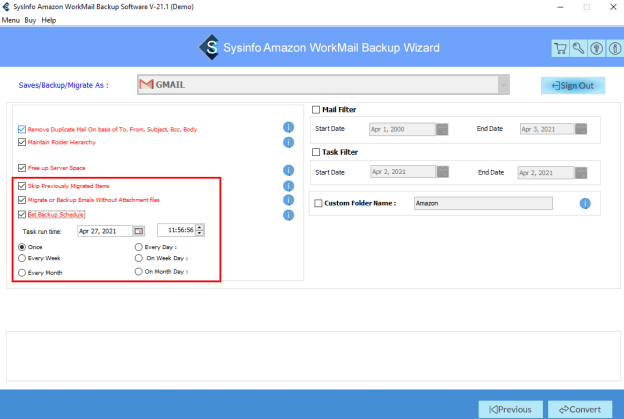624x419 pixels.
Task: Check the Custom Folder Name checkbox
Action: pos(318,203)
